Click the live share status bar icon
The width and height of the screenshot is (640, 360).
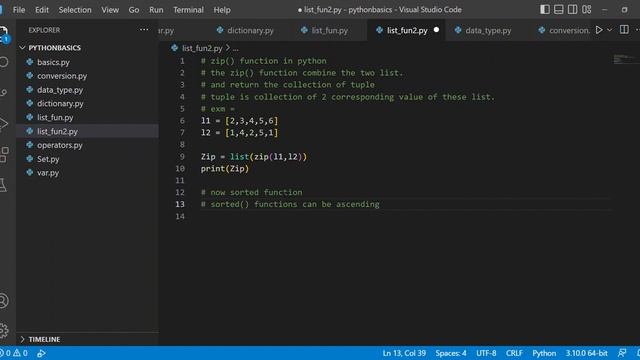point(41,353)
